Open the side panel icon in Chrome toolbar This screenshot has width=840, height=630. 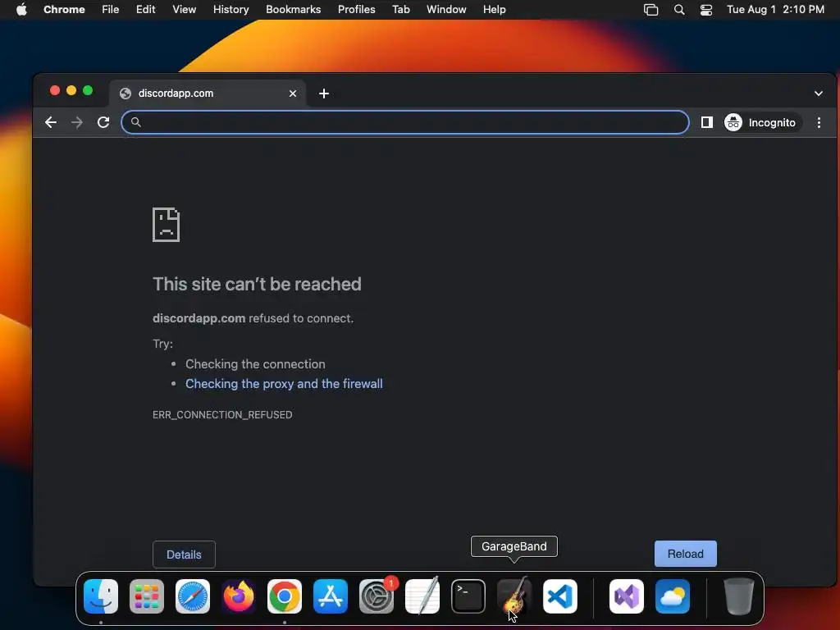(706, 123)
